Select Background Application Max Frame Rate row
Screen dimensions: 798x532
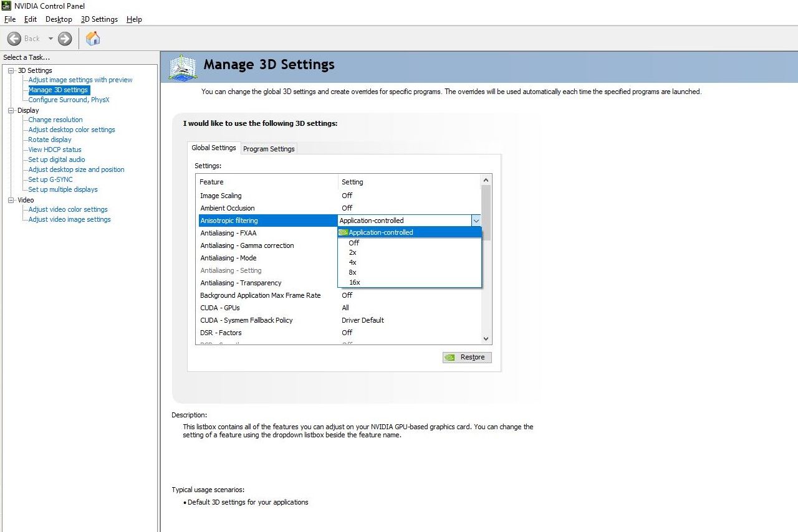339,295
